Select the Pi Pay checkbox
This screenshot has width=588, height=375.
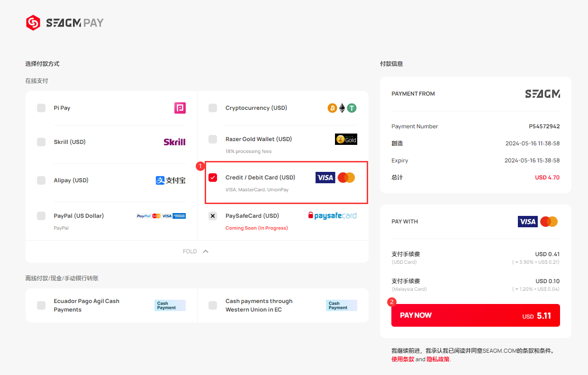(41, 108)
